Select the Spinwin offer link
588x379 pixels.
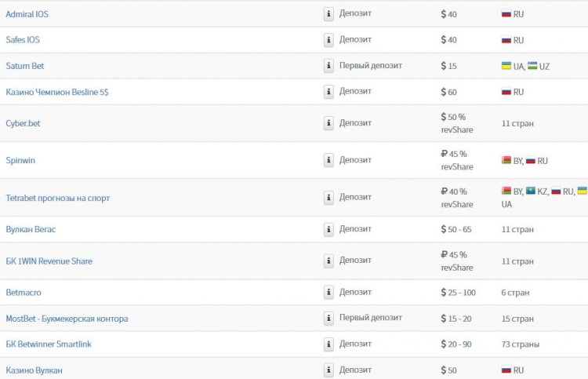[20, 161]
